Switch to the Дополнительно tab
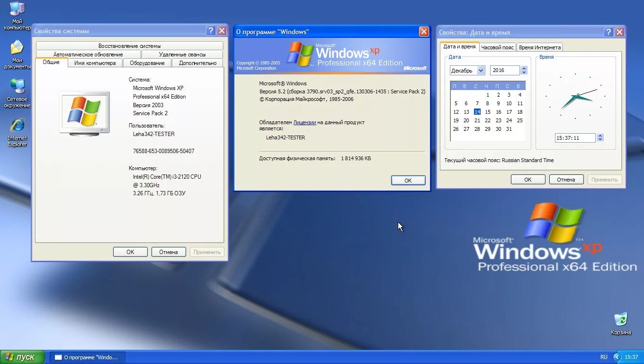 click(197, 63)
